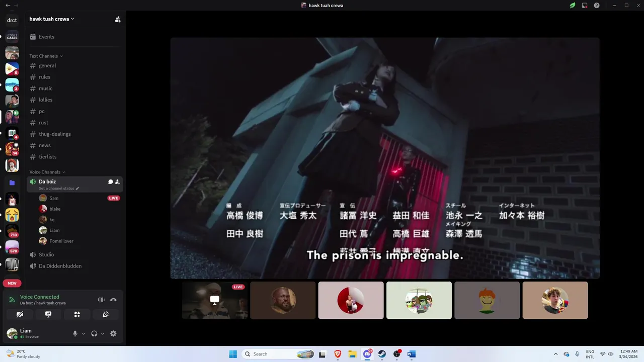Viewport: 644px width, 362px height.
Task: Click Set a channel status
Action: [59, 189]
